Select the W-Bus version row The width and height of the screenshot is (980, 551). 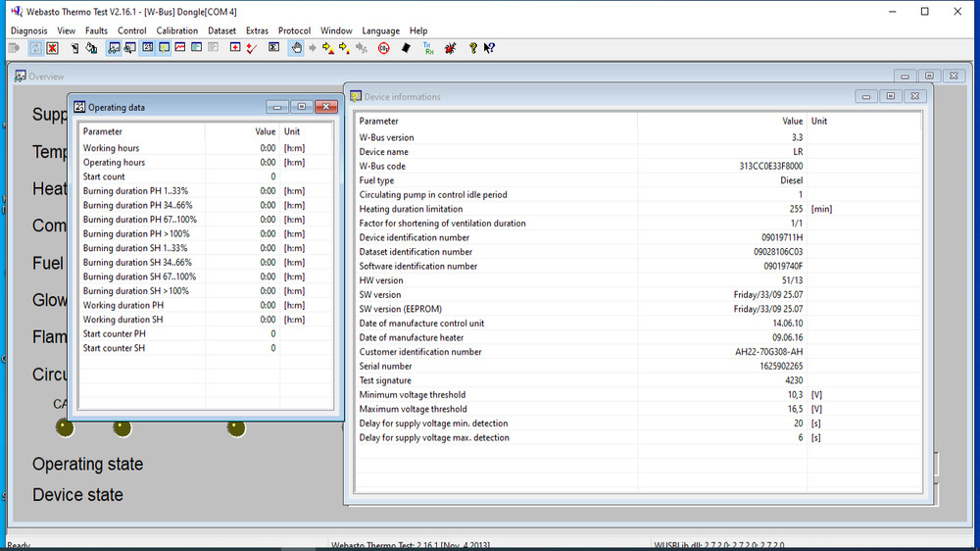pyautogui.click(x=638, y=137)
